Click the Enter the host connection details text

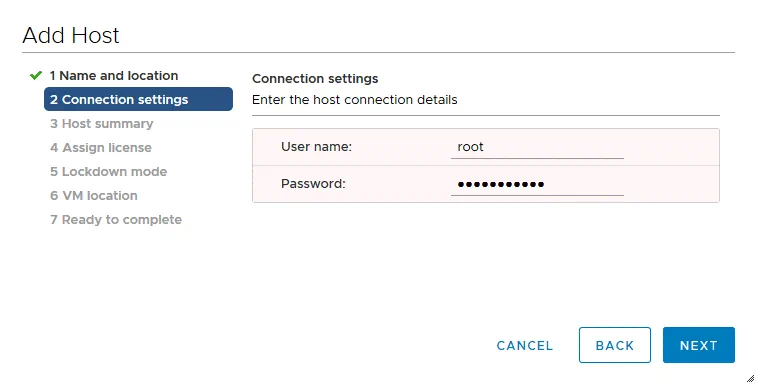354,100
